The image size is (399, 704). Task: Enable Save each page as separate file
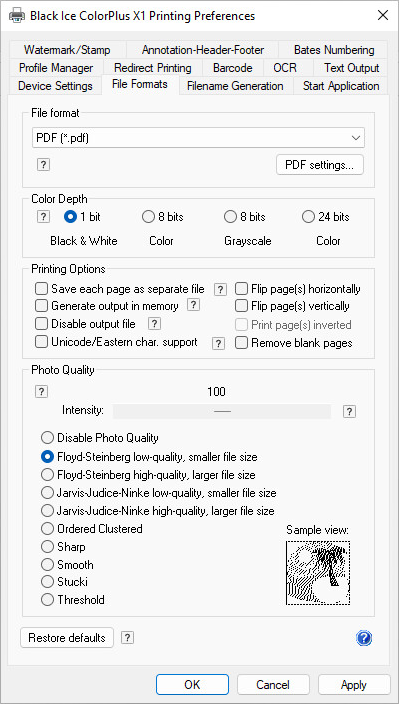(x=41, y=289)
